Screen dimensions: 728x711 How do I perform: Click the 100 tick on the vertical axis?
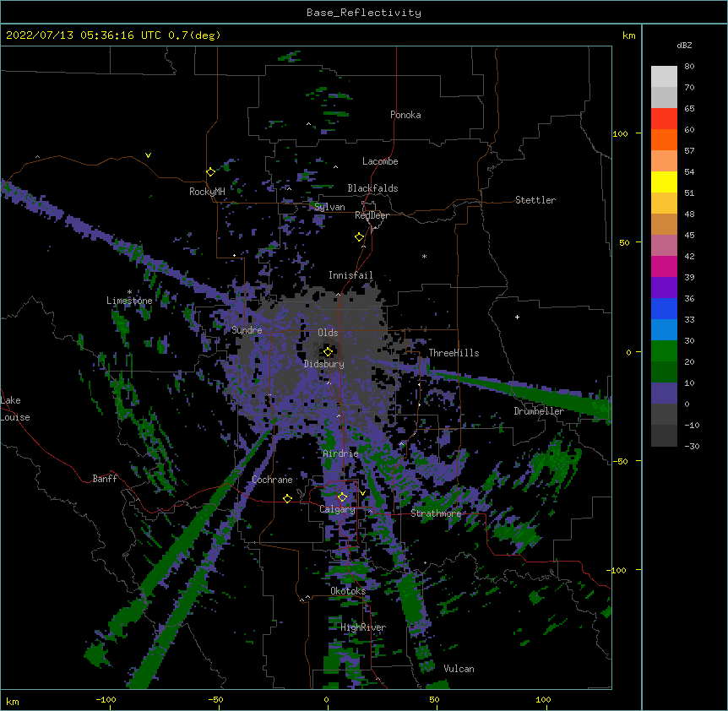pos(620,133)
